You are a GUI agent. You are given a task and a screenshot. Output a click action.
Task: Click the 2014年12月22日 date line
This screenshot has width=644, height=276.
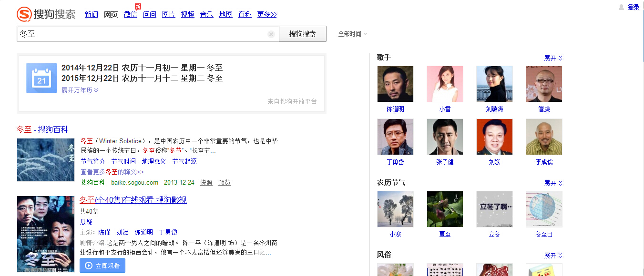pyautogui.click(x=142, y=68)
